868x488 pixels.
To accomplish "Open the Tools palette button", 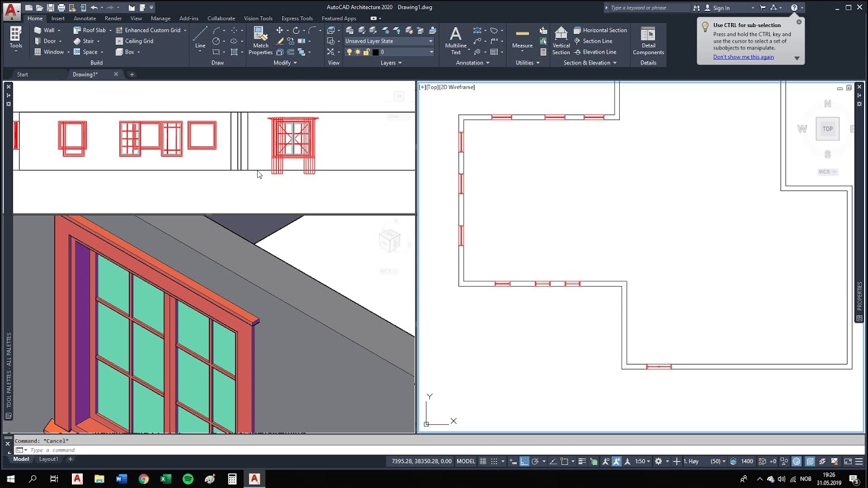I will click(x=16, y=38).
